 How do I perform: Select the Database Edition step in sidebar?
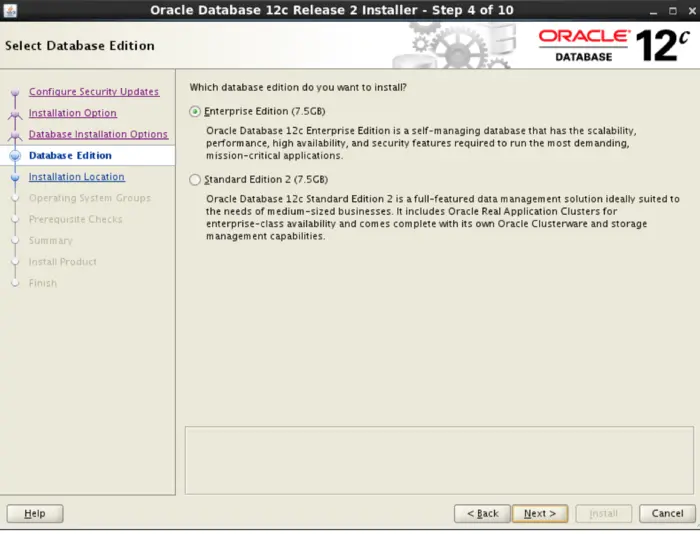point(70,155)
